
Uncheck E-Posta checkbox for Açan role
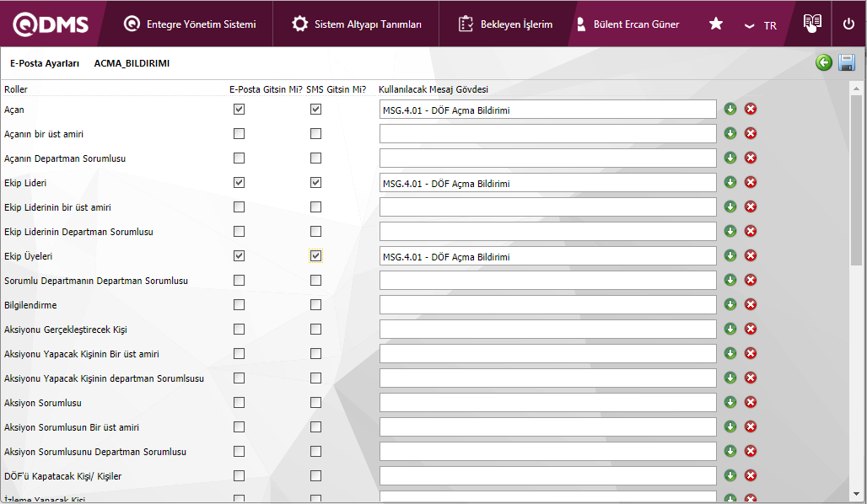click(x=240, y=110)
